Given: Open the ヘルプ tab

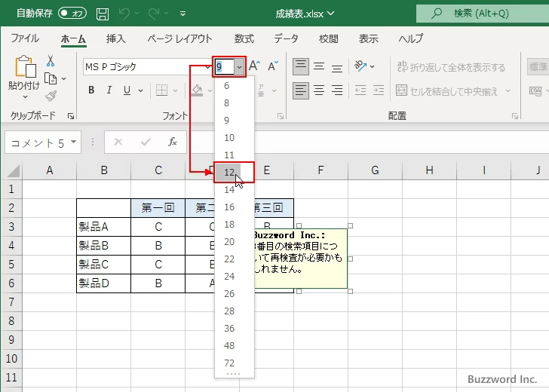Looking at the screenshot, I should [411, 38].
